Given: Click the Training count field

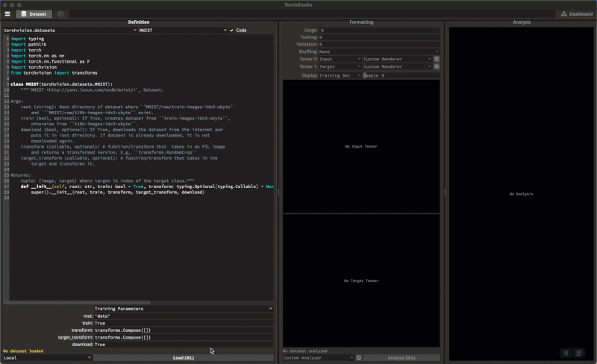Looking at the screenshot, I should 379,37.
